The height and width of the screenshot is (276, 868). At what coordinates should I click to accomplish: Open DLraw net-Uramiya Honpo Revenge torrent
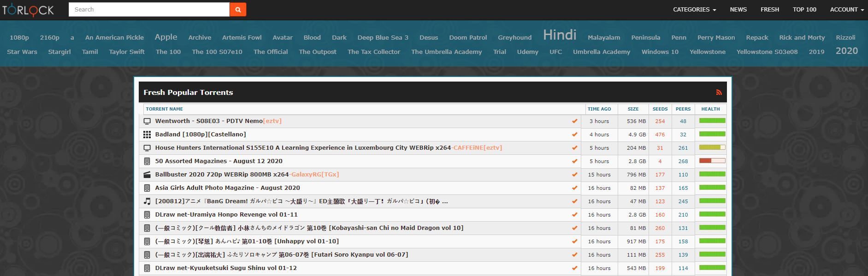click(226, 215)
